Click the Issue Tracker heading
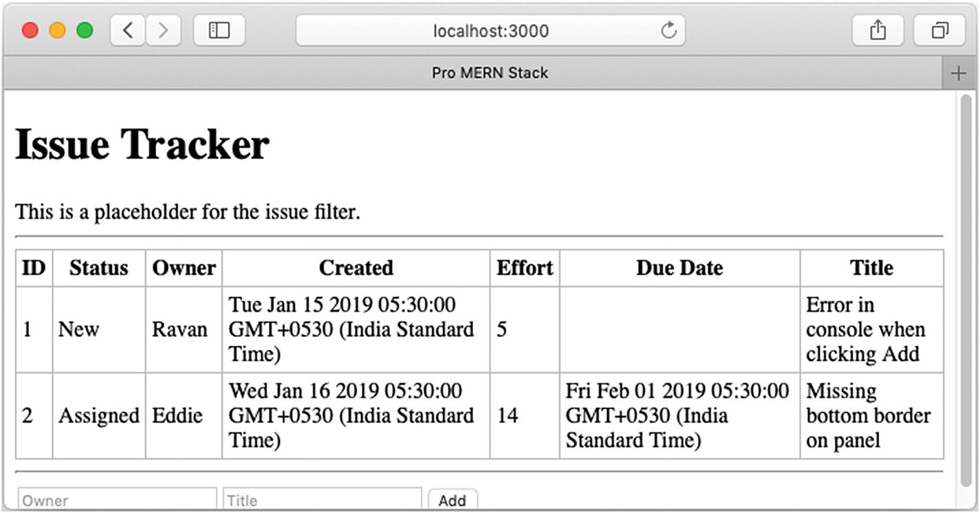Image resolution: width=980 pixels, height=513 pixels. pos(142,145)
